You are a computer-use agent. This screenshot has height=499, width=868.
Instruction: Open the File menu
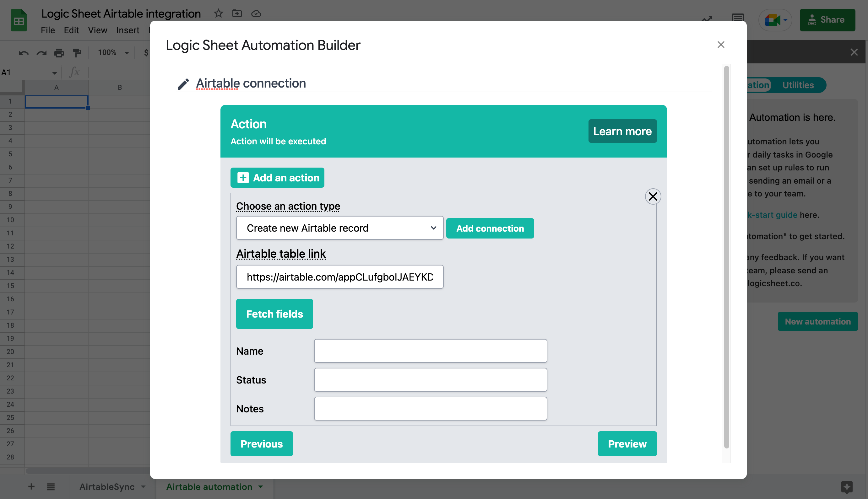click(48, 30)
